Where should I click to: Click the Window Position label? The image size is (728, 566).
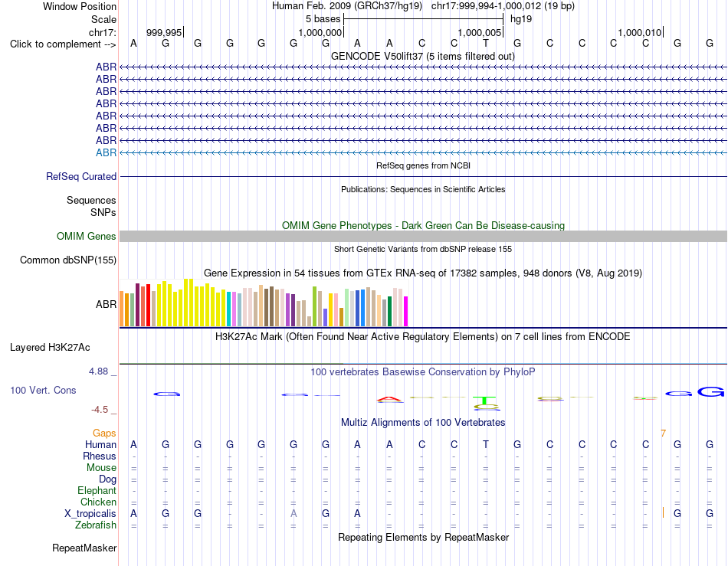(80, 6)
